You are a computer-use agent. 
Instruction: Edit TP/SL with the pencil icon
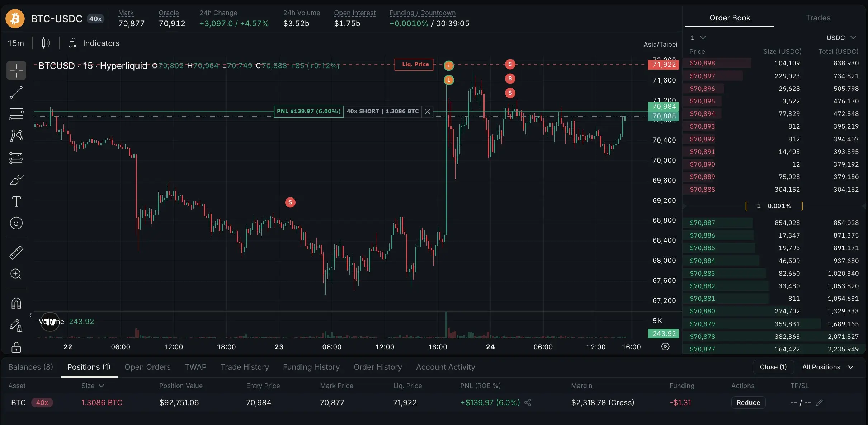coord(820,403)
